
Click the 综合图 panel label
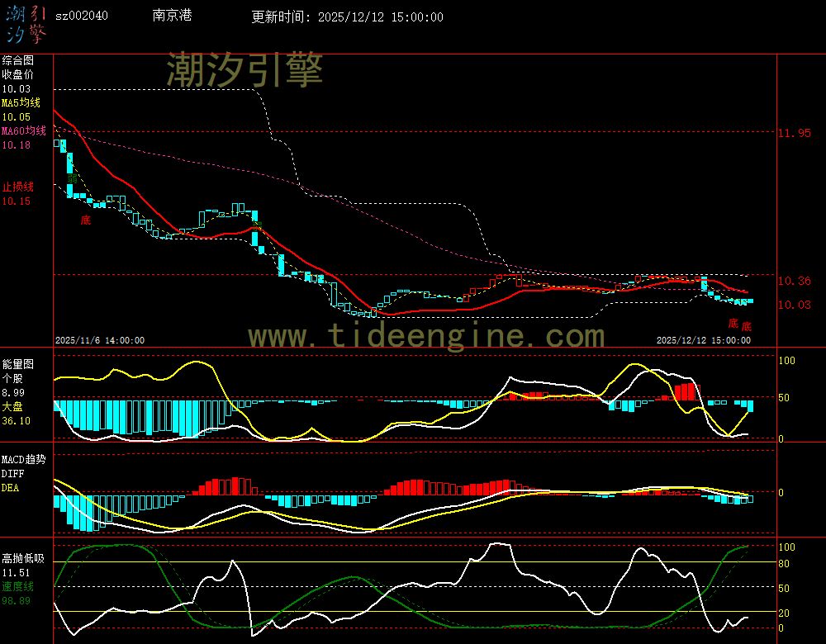(x=17, y=60)
